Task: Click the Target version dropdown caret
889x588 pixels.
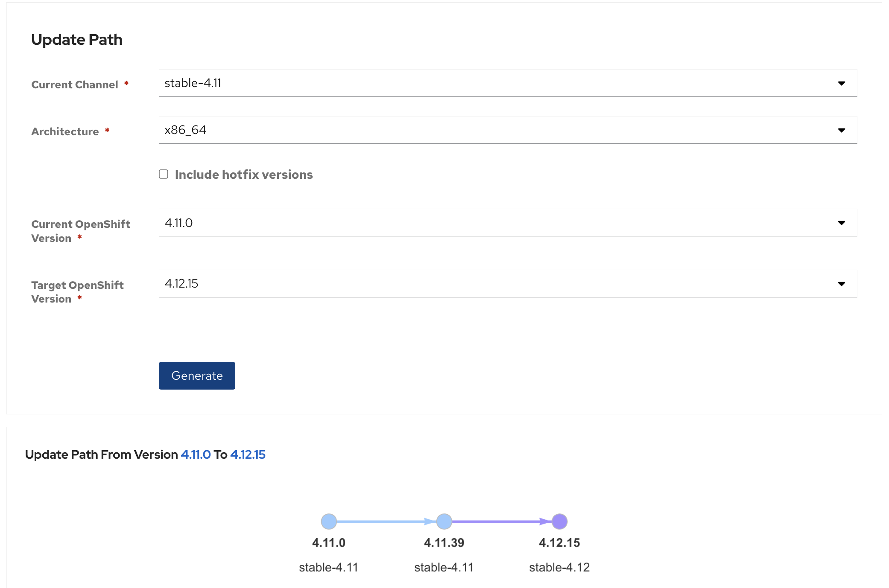Action: pyautogui.click(x=841, y=283)
